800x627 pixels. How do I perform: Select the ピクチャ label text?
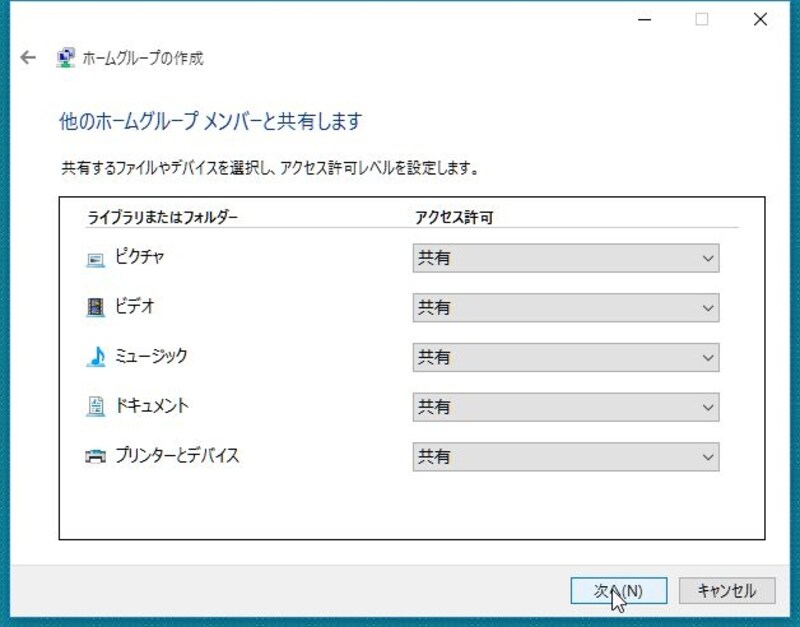click(140, 257)
